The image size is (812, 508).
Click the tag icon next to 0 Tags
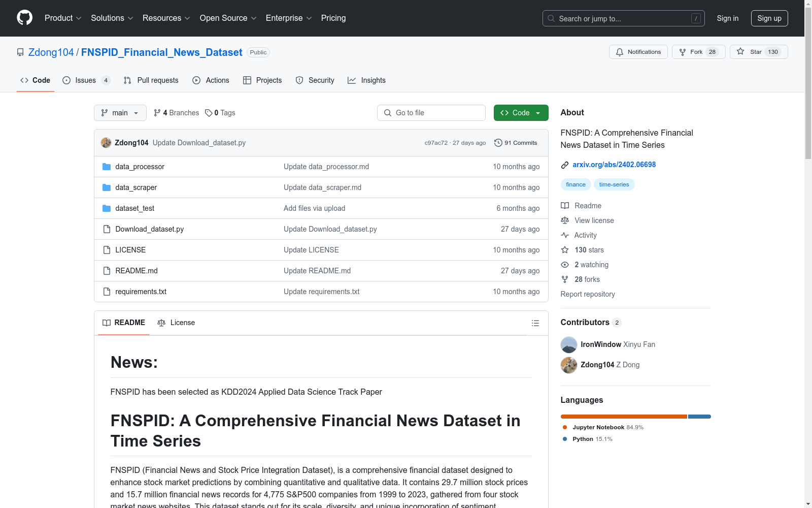pyautogui.click(x=209, y=113)
